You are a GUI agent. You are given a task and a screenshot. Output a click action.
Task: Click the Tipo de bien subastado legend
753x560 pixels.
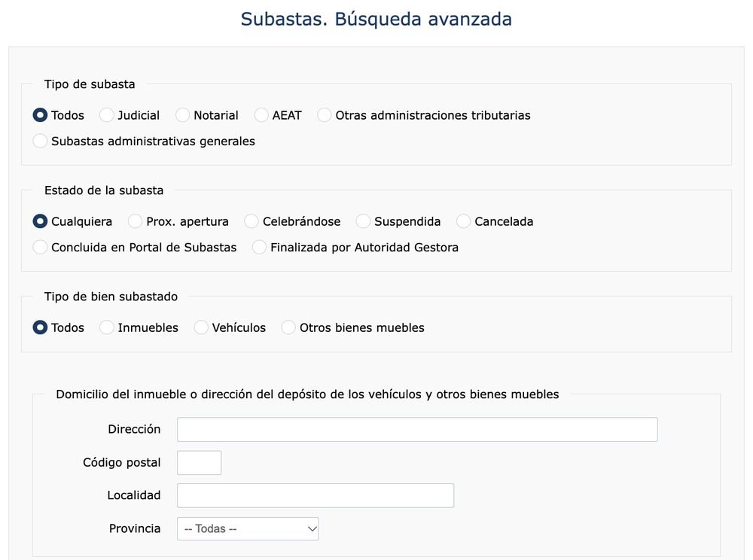111,296
